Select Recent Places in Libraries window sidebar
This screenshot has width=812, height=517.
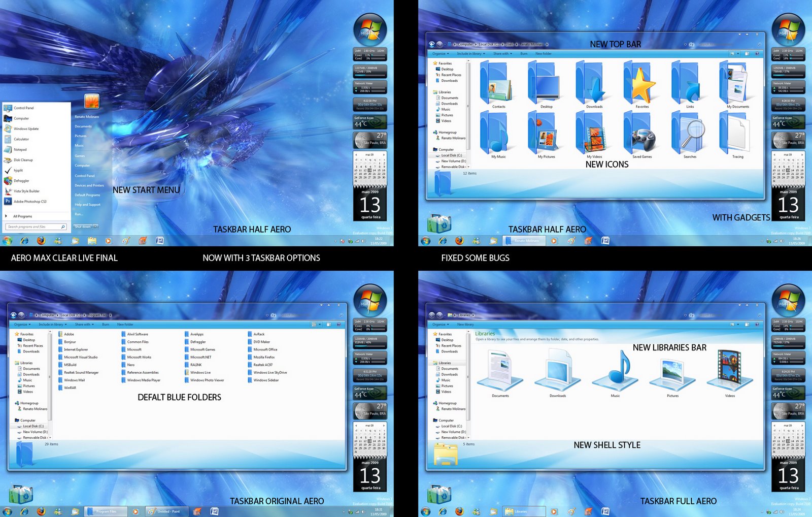coord(448,346)
